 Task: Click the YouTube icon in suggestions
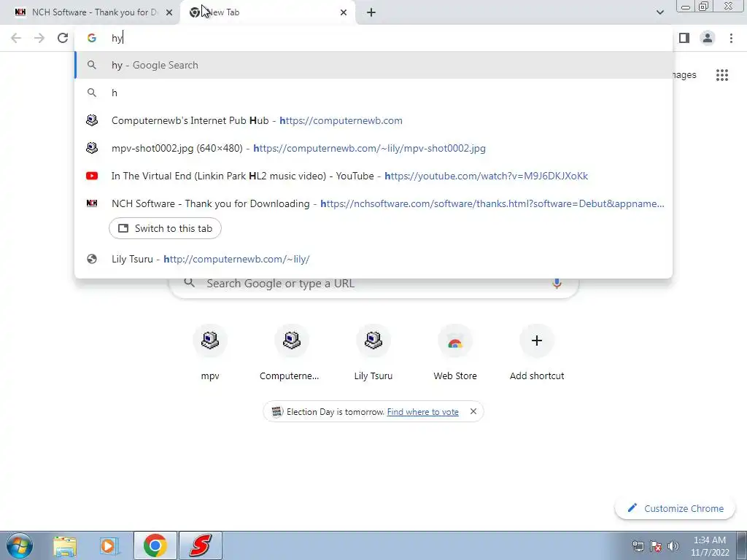tap(92, 176)
